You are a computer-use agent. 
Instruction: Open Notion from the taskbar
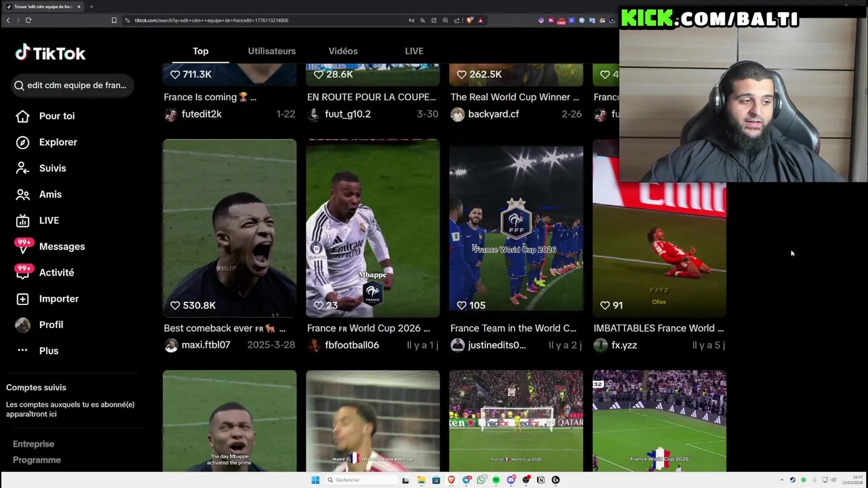pyautogui.click(x=540, y=480)
